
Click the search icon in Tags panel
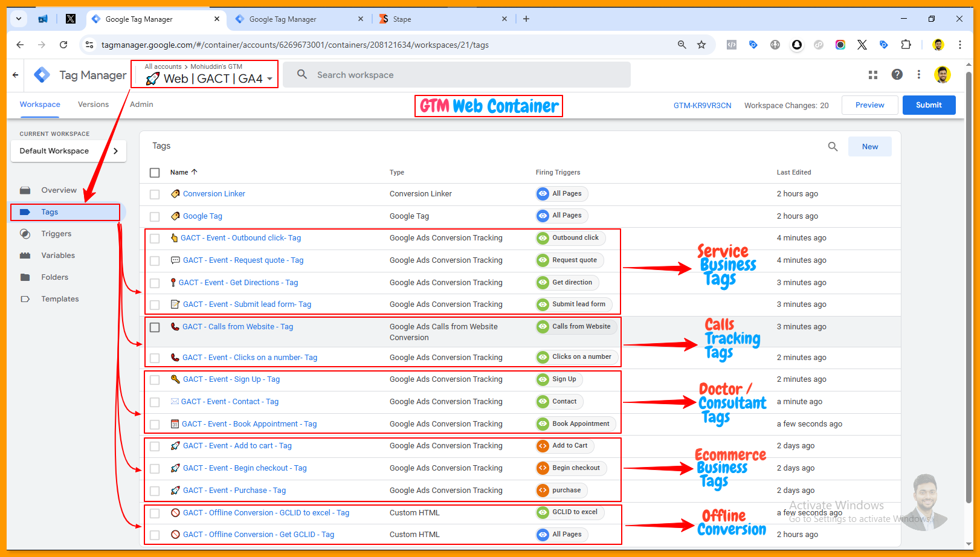(833, 147)
